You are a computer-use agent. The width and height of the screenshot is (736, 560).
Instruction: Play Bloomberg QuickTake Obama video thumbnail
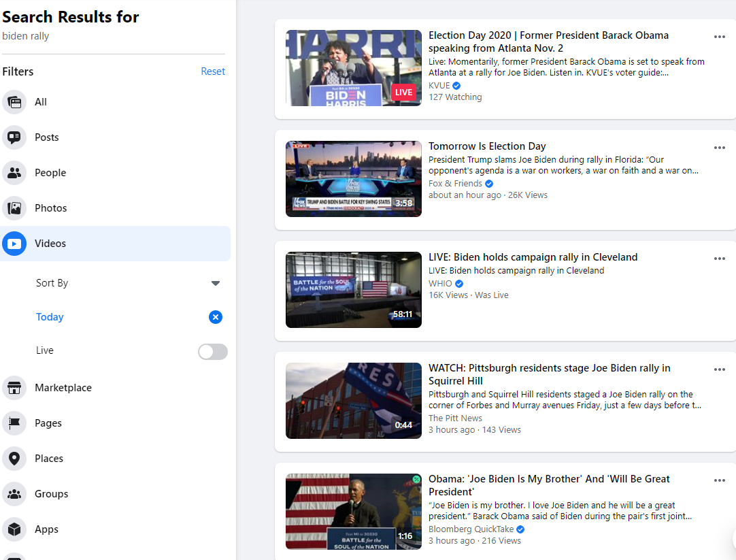click(x=353, y=512)
